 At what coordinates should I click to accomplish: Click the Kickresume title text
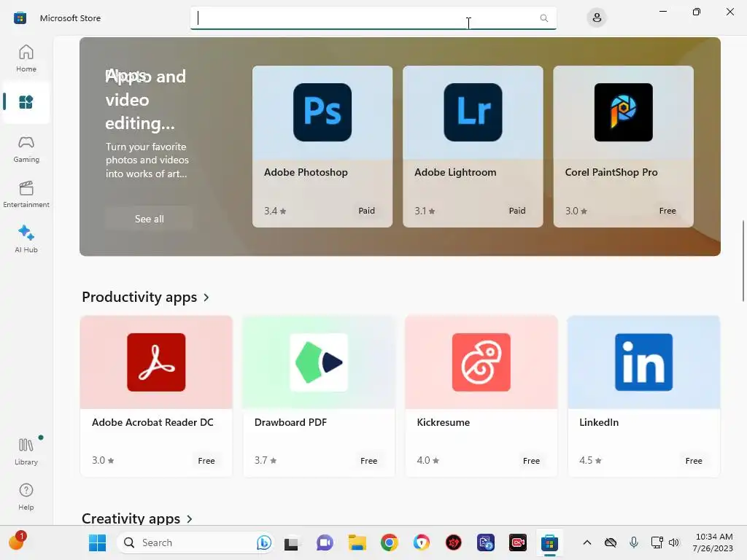pos(443,422)
